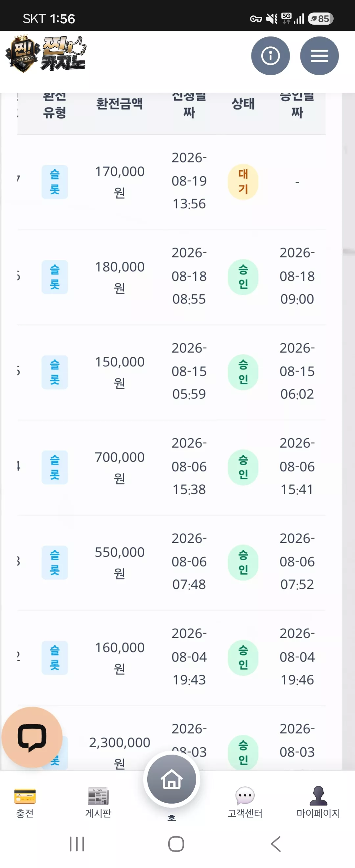
Task: Tap the casino logo at top left
Action: pyautogui.click(x=45, y=54)
